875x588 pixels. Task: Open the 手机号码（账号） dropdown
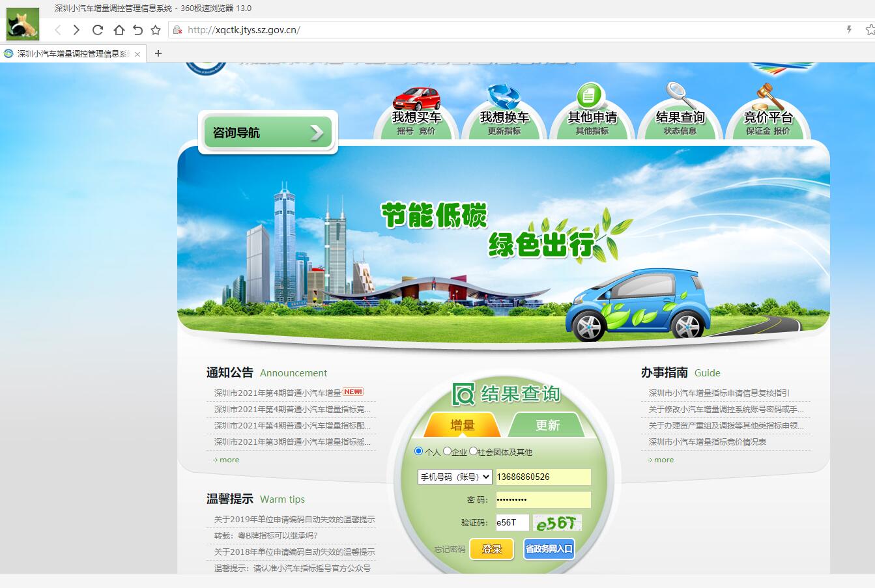tap(455, 477)
